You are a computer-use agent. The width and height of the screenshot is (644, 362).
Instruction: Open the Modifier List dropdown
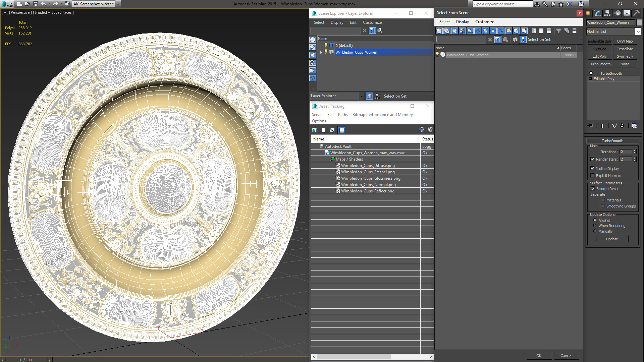pos(638,32)
